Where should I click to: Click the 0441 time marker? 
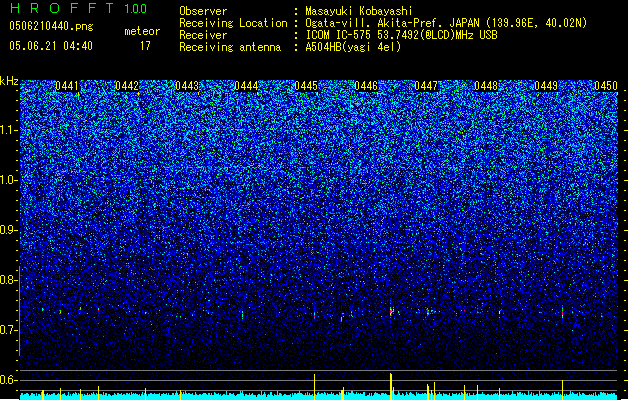67,86
